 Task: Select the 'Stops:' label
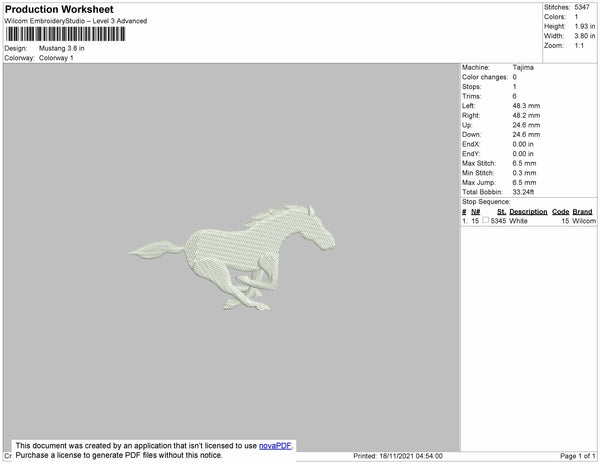pos(471,86)
